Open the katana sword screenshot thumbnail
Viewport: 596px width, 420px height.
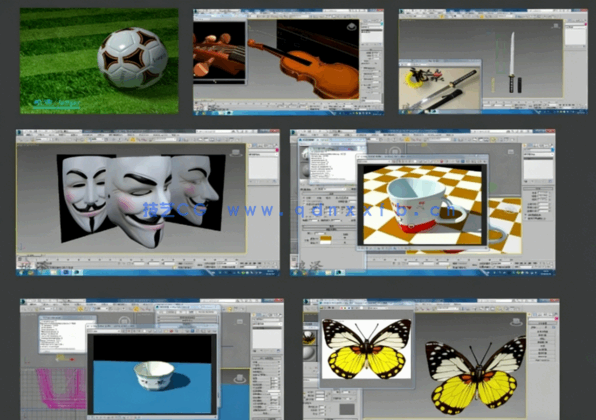(x=493, y=62)
